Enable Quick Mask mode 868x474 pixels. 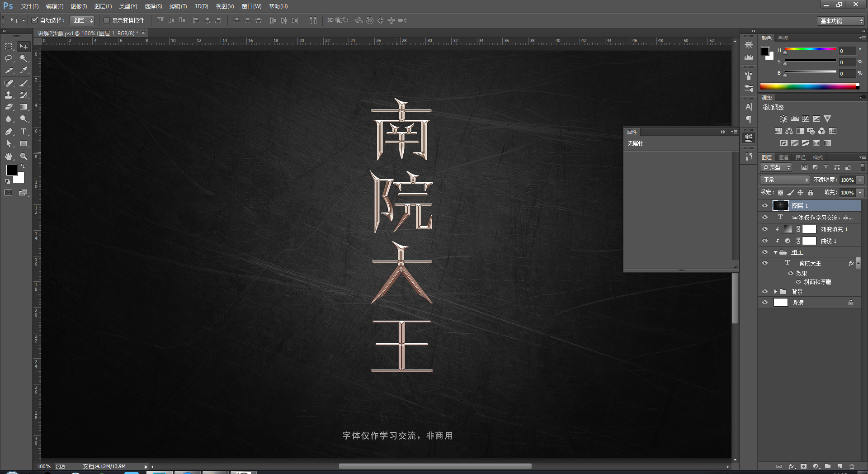[9, 193]
